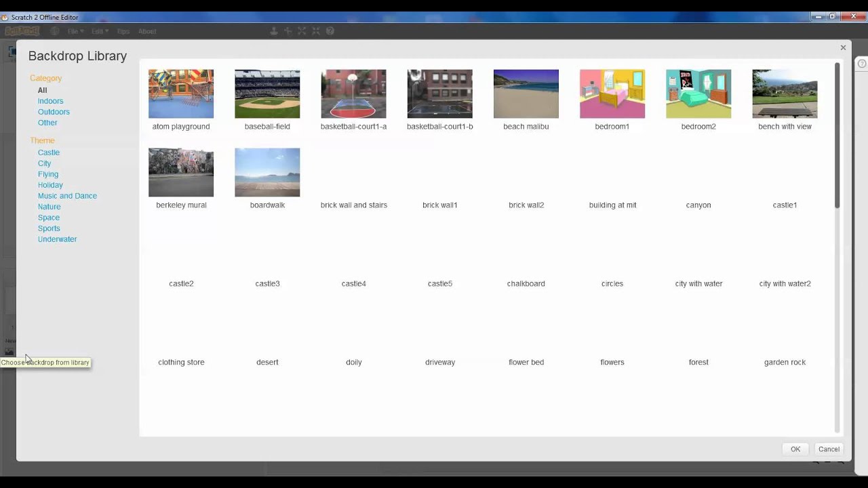Select the bench with view backdrop
Screen dimensions: 868x488
pos(785,94)
